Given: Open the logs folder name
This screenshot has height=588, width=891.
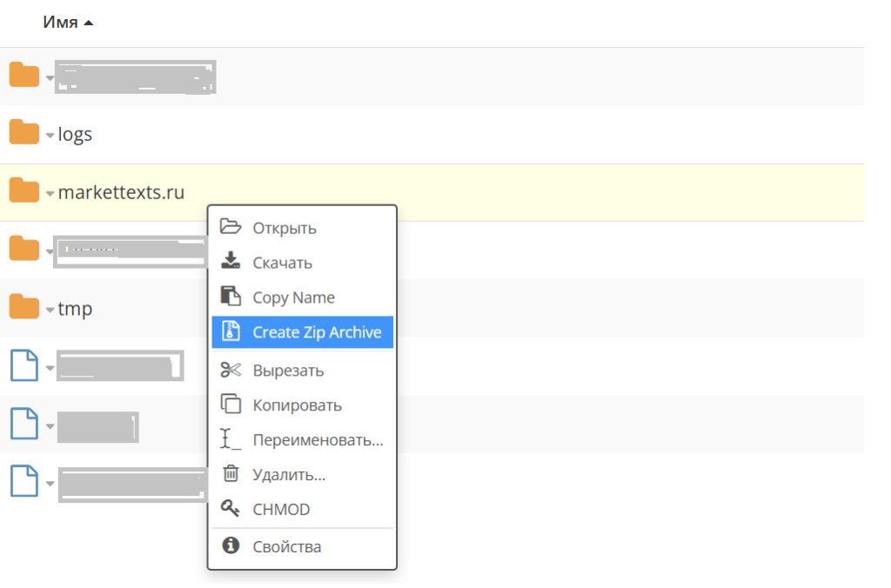Looking at the screenshot, I should [x=75, y=134].
